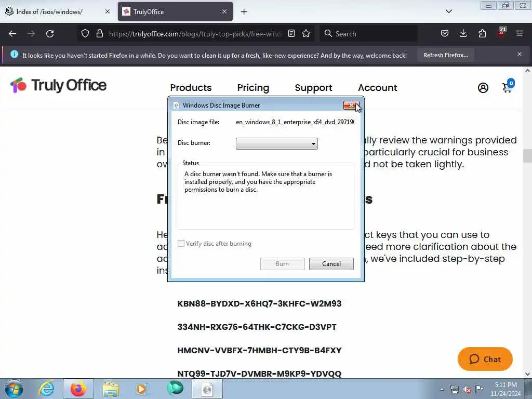Click the Burn button
Screen dimensions: 532x399
(282, 264)
